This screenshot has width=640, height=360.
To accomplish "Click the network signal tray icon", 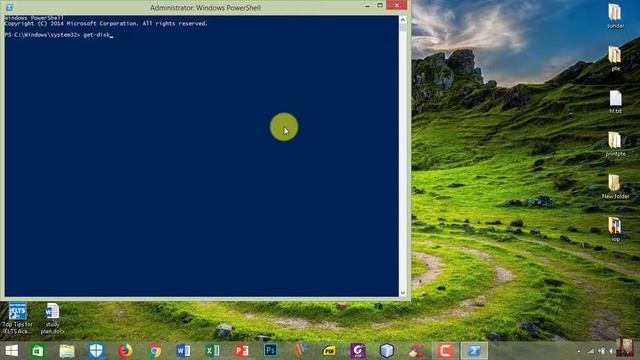I will [x=591, y=351].
